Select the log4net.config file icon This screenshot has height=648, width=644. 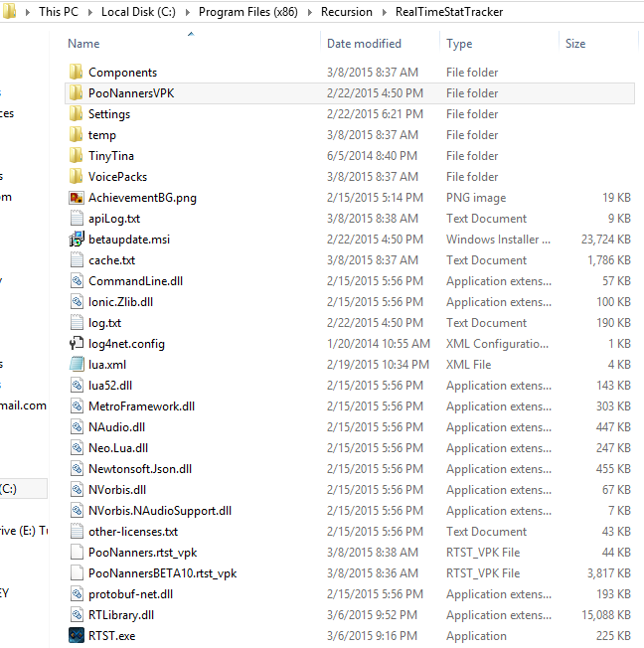point(76,344)
